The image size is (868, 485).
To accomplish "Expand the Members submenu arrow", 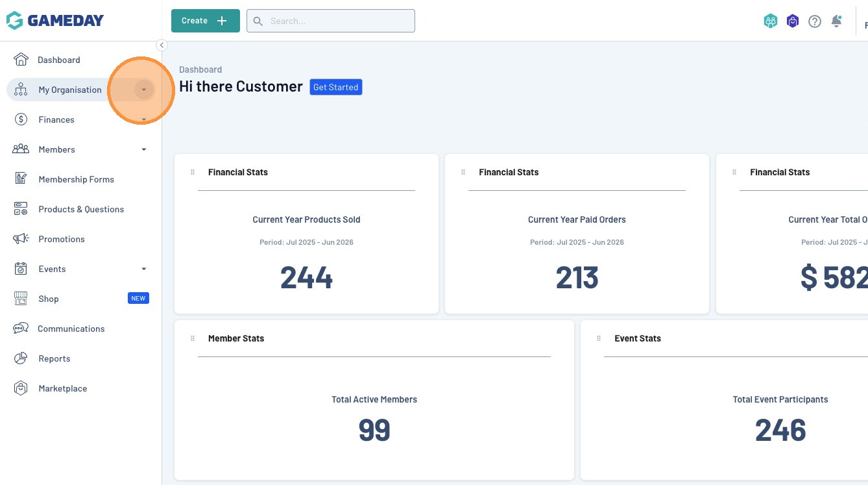I will click(144, 149).
